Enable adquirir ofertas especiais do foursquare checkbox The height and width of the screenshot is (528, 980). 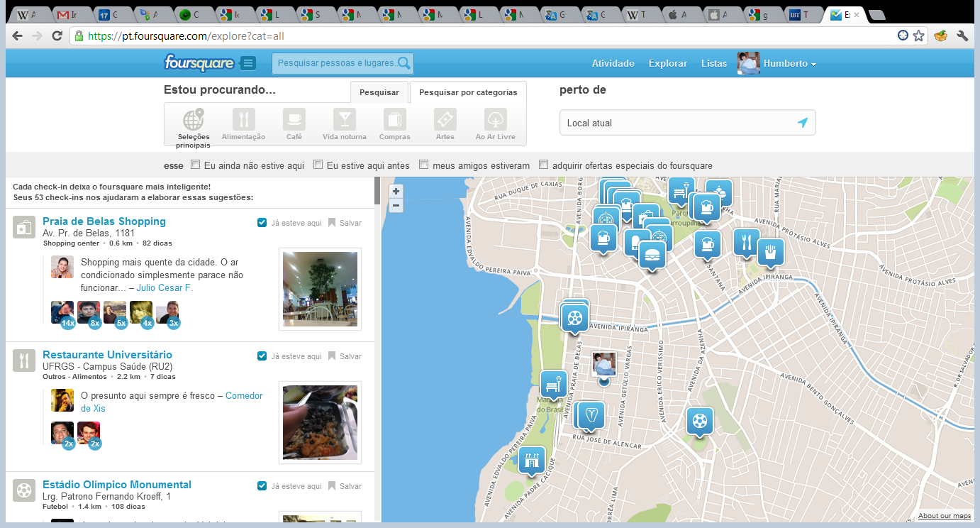click(544, 165)
